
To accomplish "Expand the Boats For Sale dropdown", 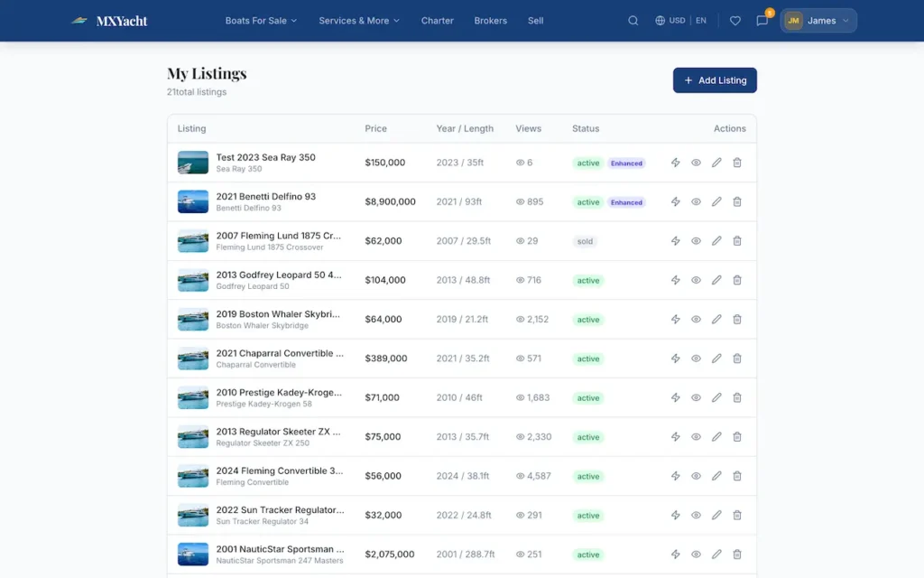I will click(261, 21).
